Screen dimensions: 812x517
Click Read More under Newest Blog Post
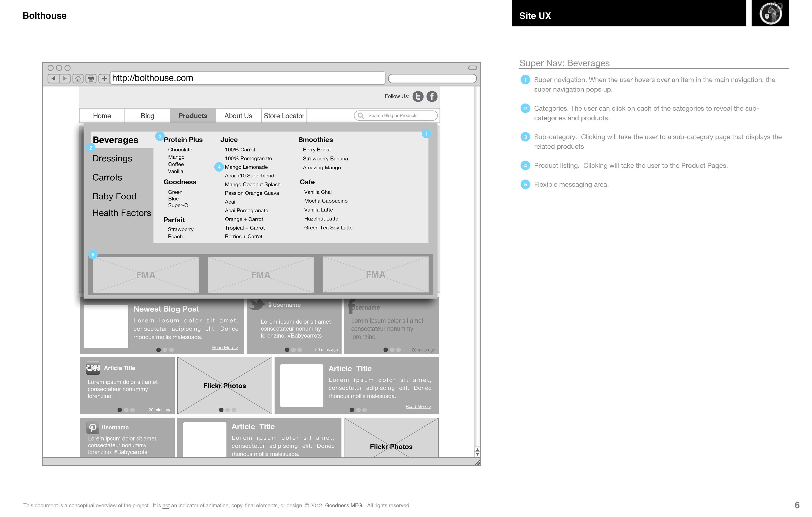point(225,347)
